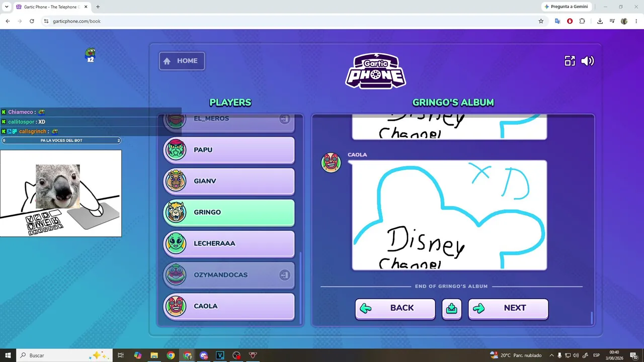Open Task View on the taskbar
Screen dimensions: 644x362
click(121, 355)
